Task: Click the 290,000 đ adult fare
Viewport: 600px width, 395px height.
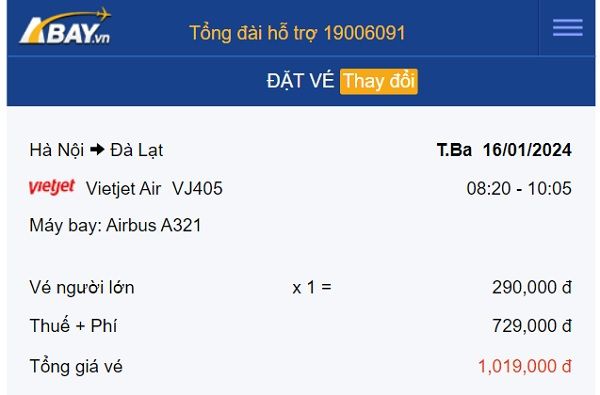Action: 532,287
